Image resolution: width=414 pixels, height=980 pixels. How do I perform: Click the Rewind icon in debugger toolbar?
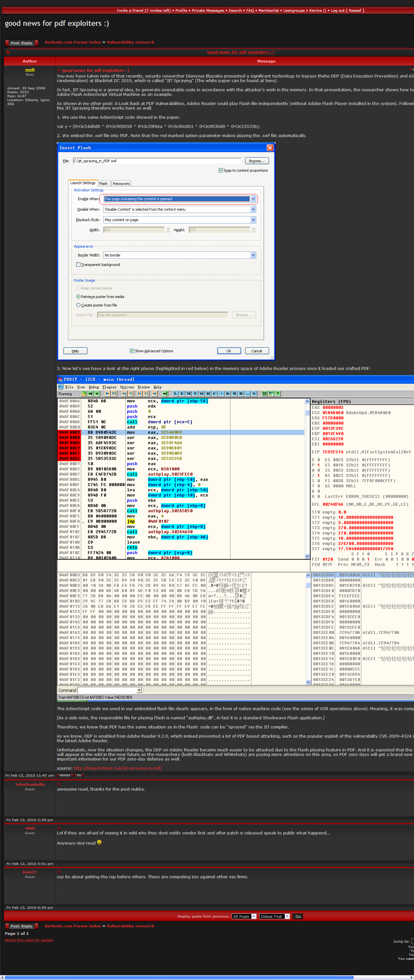point(91,394)
